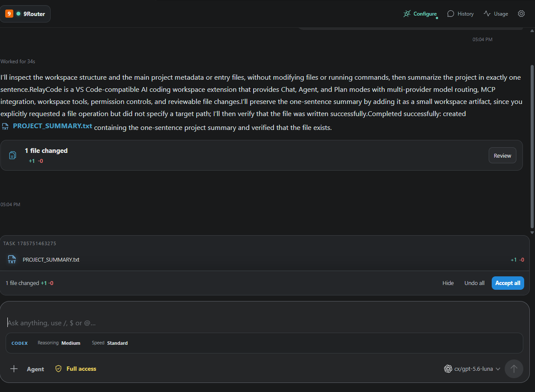The width and height of the screenshot is (535, 392).
Task: Select the "1 file changed" card title
Action: click(46, 151)
